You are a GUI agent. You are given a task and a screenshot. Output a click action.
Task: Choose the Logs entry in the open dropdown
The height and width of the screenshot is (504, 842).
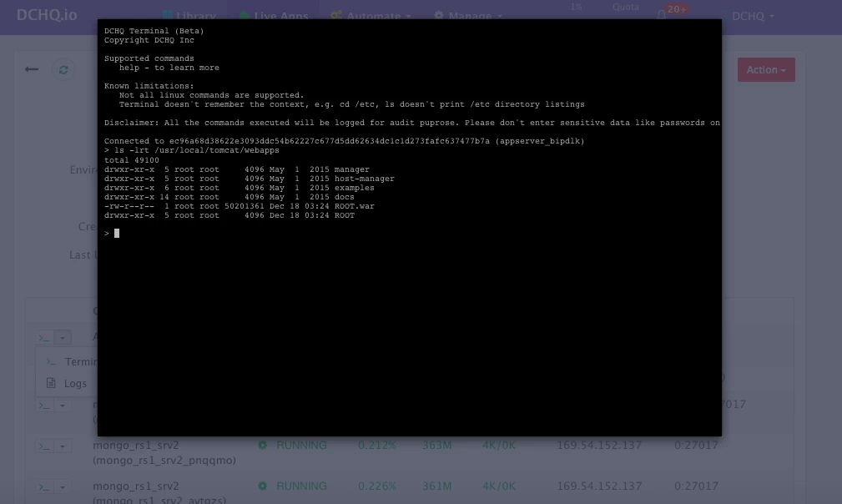coord(67,383)
